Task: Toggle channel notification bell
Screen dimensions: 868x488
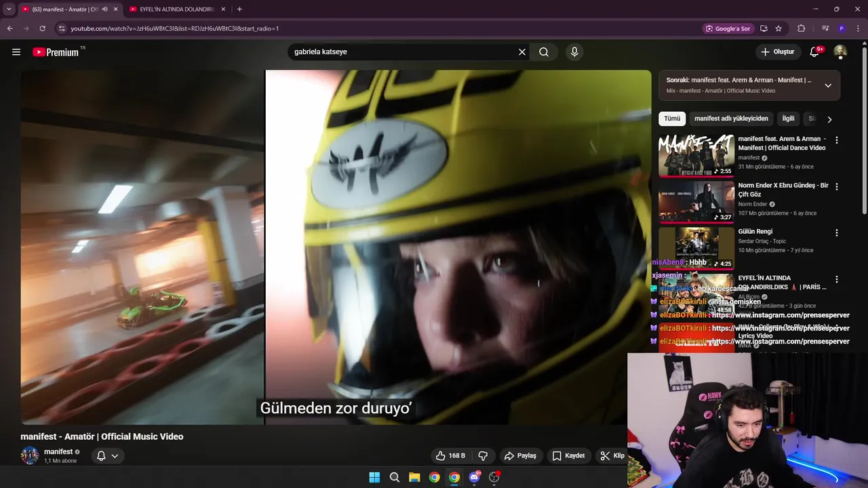Action: coord(101,455)
